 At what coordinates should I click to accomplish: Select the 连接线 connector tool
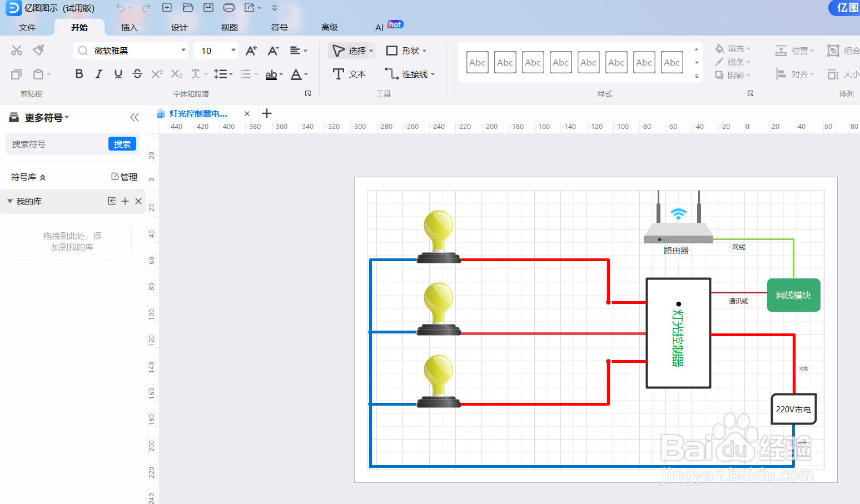tap(410, 74)
